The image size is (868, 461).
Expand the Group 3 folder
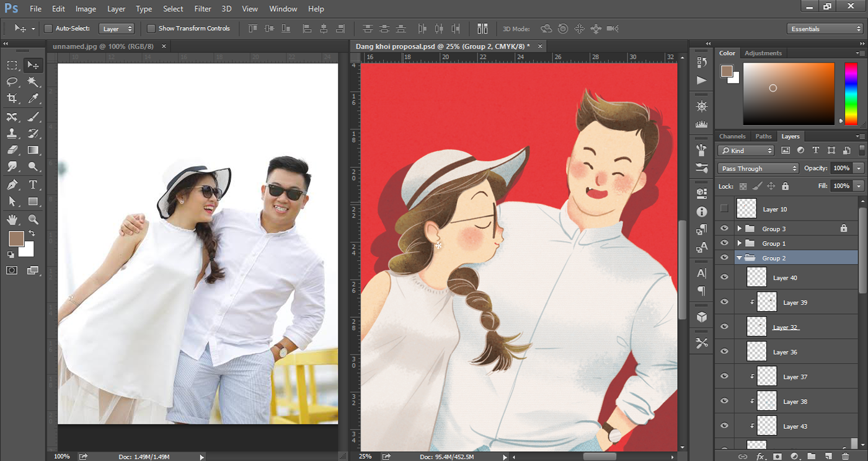click(739, 229)
